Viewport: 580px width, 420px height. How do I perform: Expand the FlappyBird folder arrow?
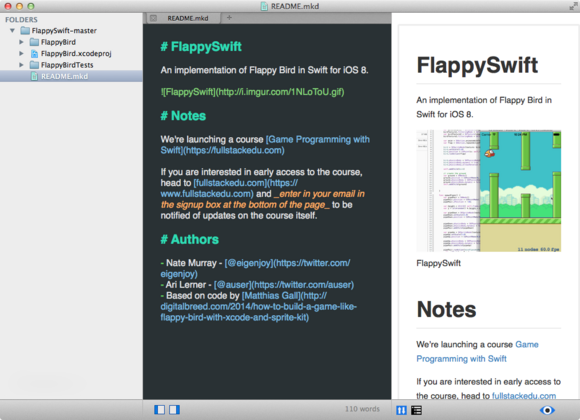click(21, 42)
